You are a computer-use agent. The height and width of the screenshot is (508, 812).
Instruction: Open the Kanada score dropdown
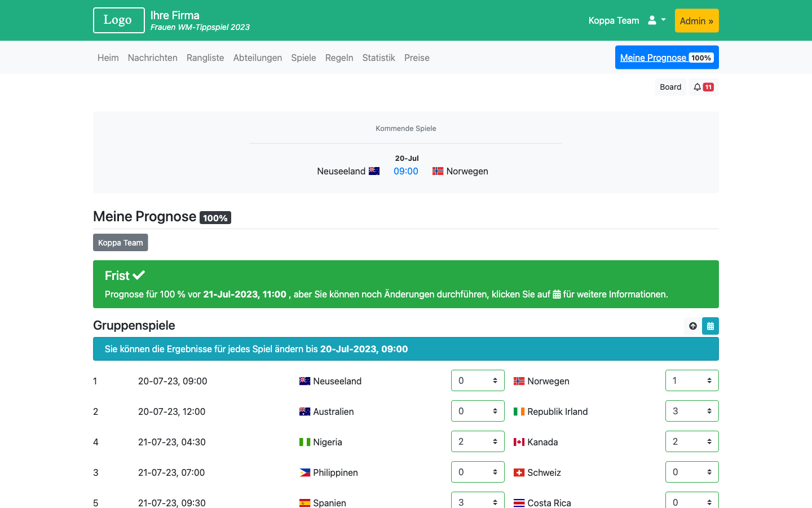pos(692,441)
